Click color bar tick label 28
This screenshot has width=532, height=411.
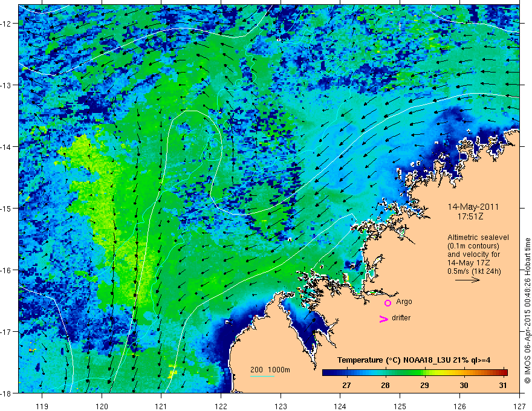(x=385, y=385)
